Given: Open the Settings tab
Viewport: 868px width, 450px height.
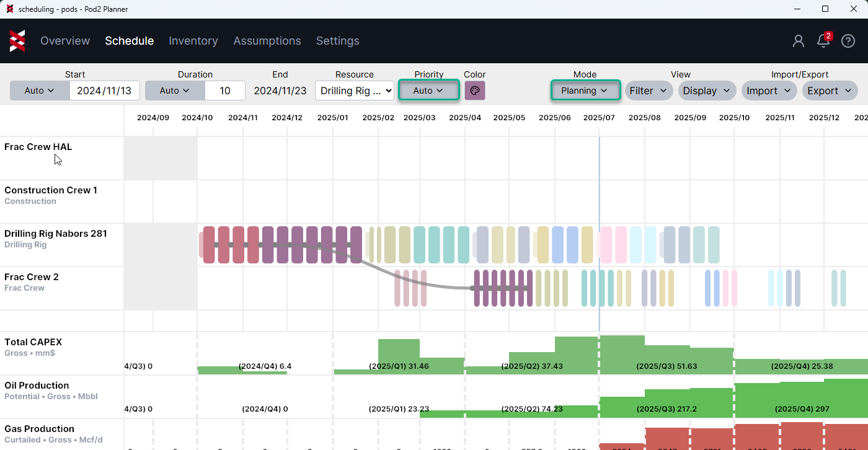Looking at the screenshot, I should pyautogui.click(x=338, y=41).
